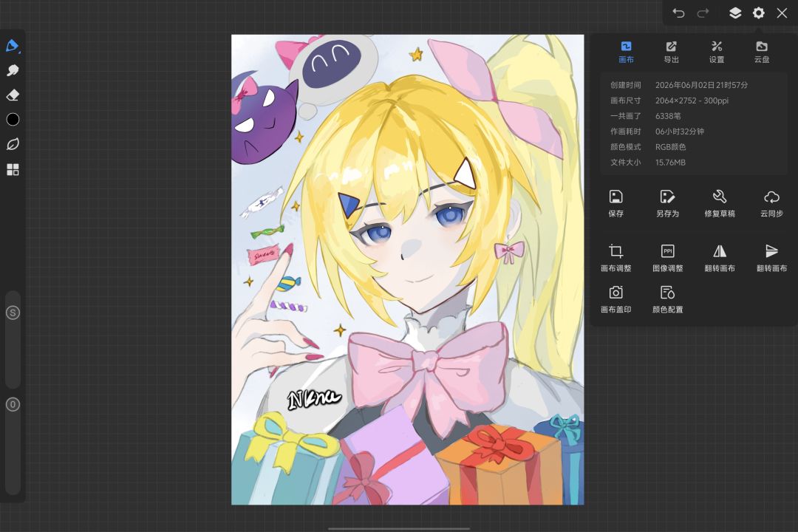The image size is (798, 532).
Task: Redo the last undone stroke
Action: pos(703,13)
